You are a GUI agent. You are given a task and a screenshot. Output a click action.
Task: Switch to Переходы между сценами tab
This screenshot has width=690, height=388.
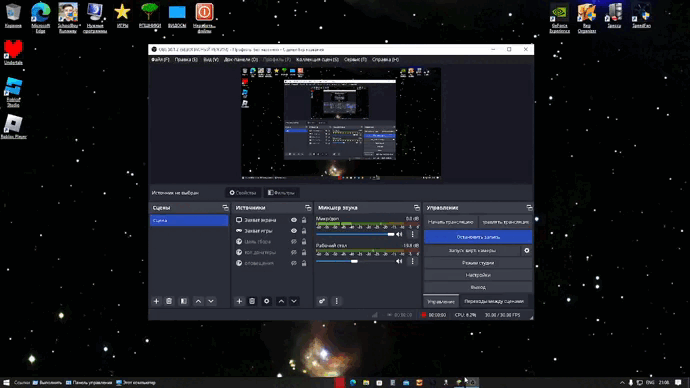point(494,302)
